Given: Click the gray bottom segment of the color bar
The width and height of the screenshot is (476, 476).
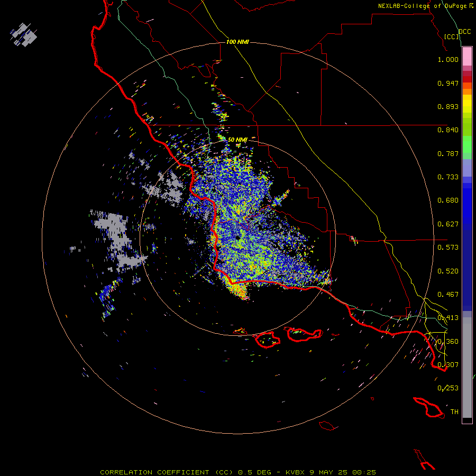Looking at the screenshot, I should click(x=467, y=368).
